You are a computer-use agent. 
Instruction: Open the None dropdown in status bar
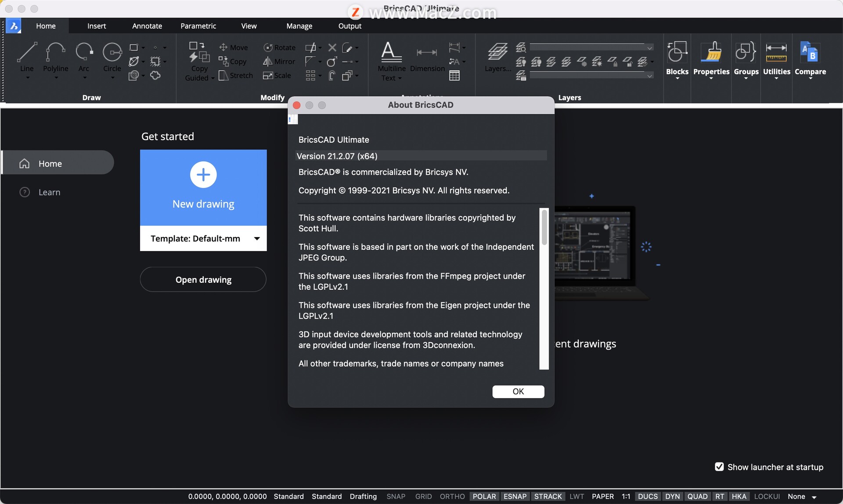tap(802, 497)
